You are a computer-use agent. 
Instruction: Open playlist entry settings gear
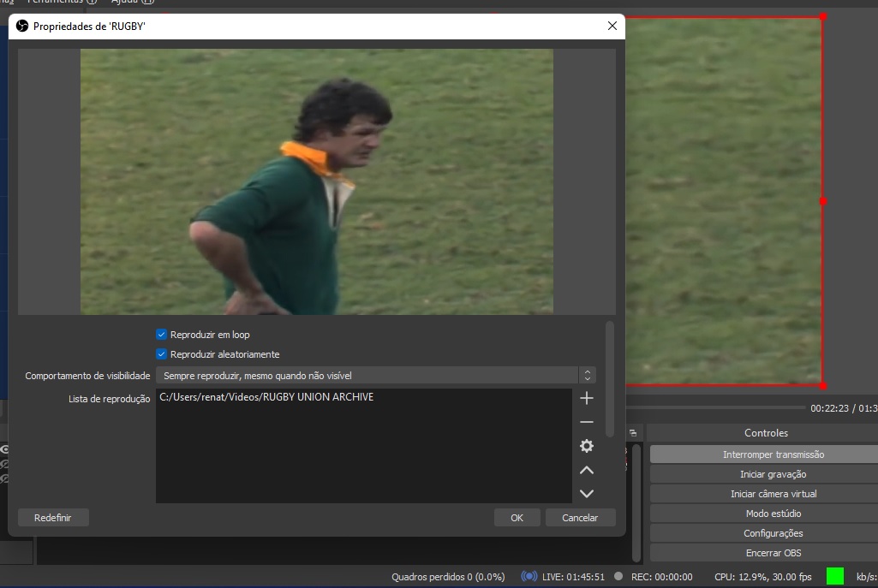[x=586, y=446]
